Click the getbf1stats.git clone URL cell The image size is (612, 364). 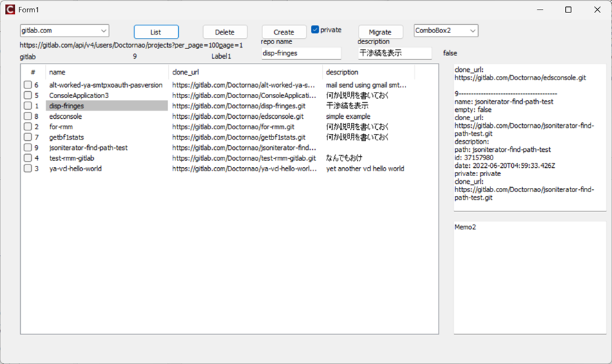[x=238, y=137]
